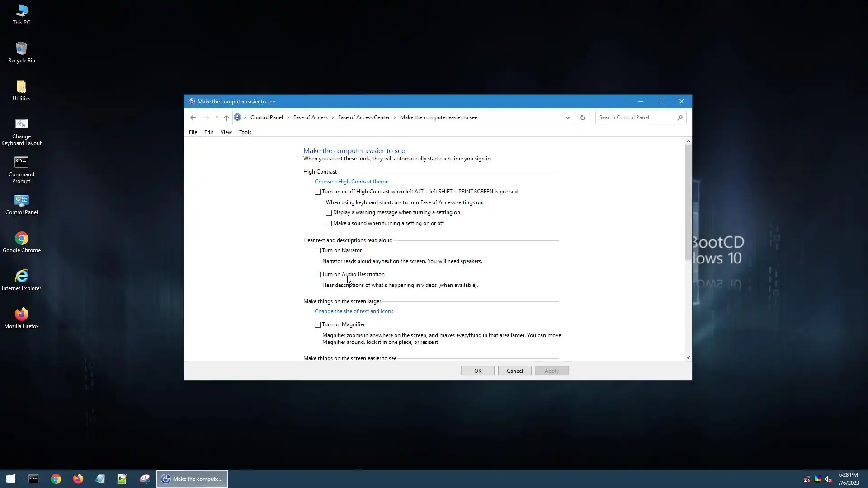Enable the Turn on Narrator checkbox

318,251
